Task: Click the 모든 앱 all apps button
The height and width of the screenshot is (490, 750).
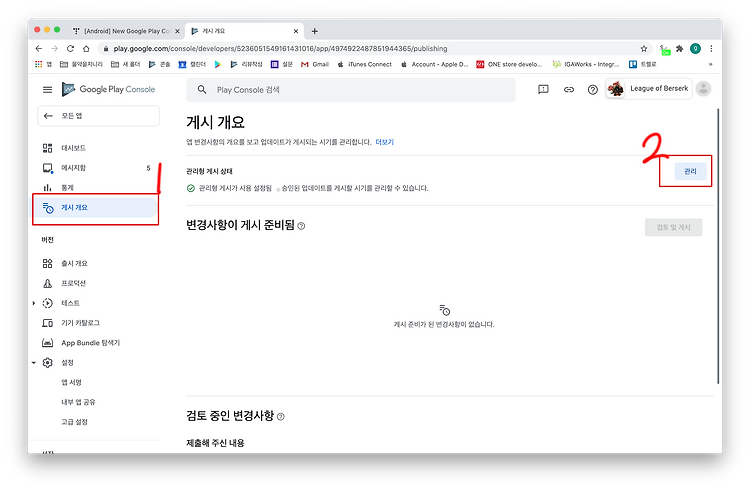Action: tap(99, 116)
